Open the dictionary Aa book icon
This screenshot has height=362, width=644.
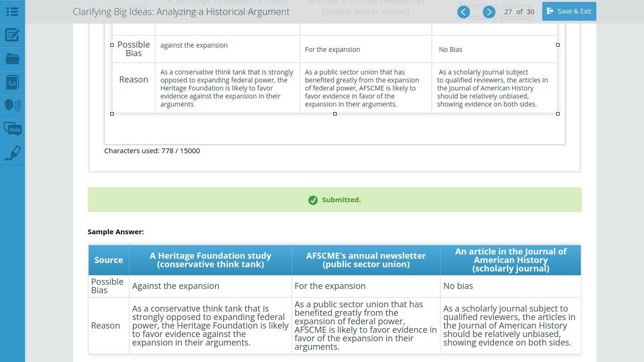pos(12,82)
